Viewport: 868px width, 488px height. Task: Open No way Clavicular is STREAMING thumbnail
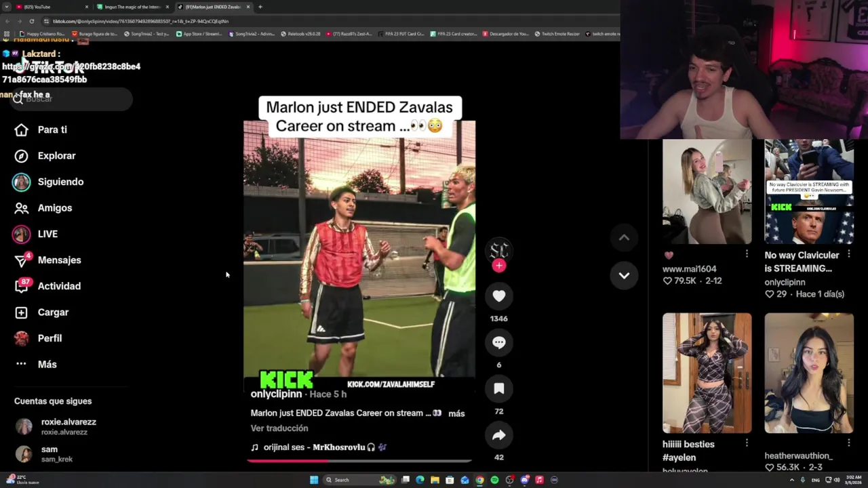pos(809,191)
